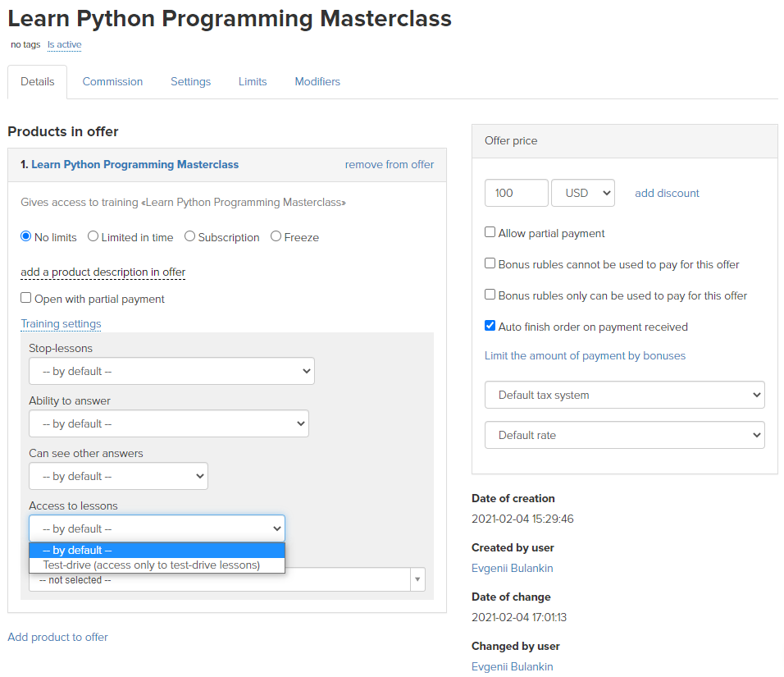Viewport: 784px width, 677px height.
Task: Click the add discount link
Action: point(667,193)
